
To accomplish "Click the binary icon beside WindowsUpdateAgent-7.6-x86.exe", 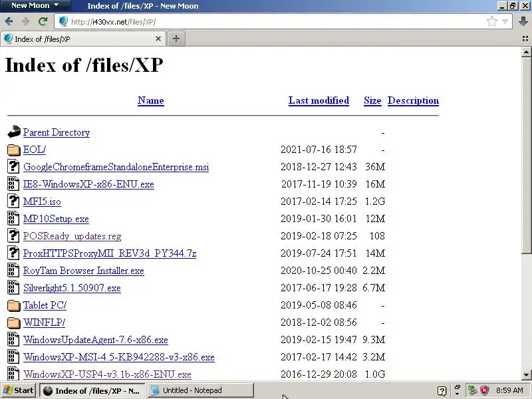I will click(x=13, y=340).
